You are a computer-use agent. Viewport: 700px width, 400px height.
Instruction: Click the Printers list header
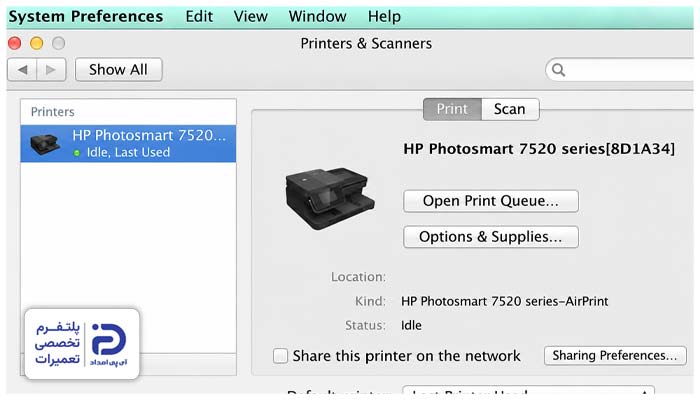point(53,112)
